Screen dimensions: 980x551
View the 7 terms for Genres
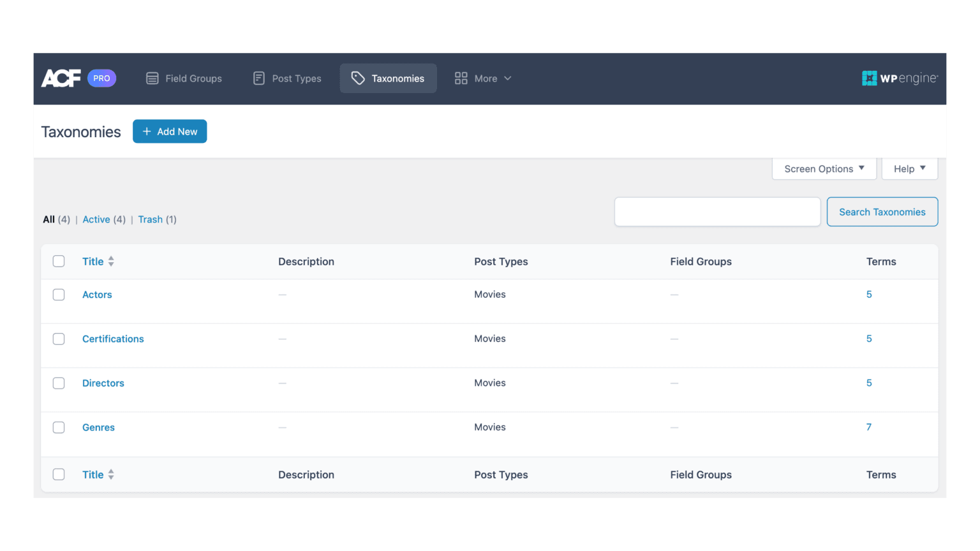[869, 427]
